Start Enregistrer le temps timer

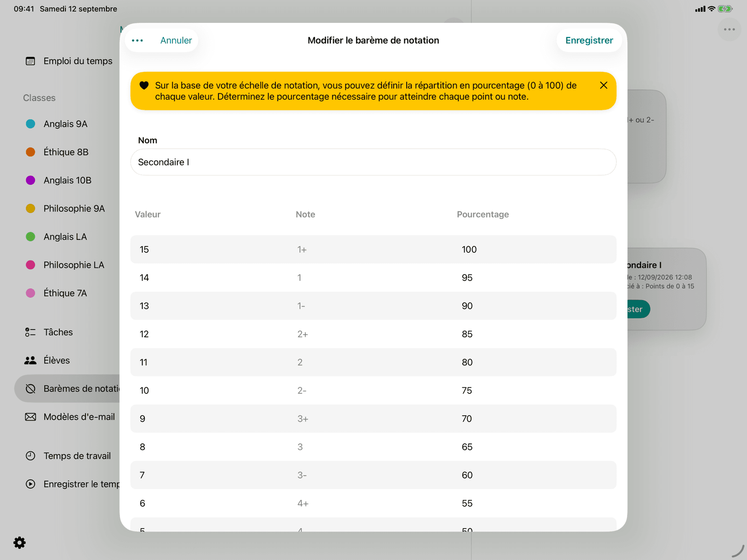[30, 484]
